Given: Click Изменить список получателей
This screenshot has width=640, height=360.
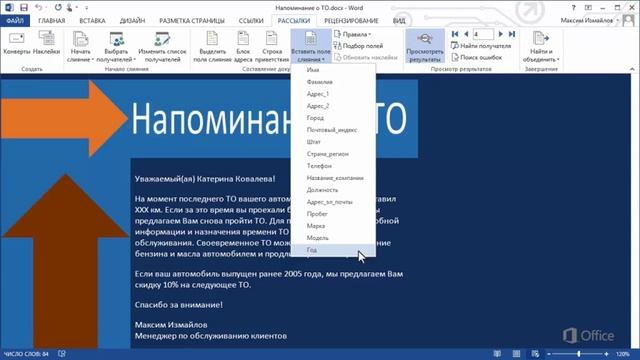Looking at the screenshot, I should click(x=162, y=47).
